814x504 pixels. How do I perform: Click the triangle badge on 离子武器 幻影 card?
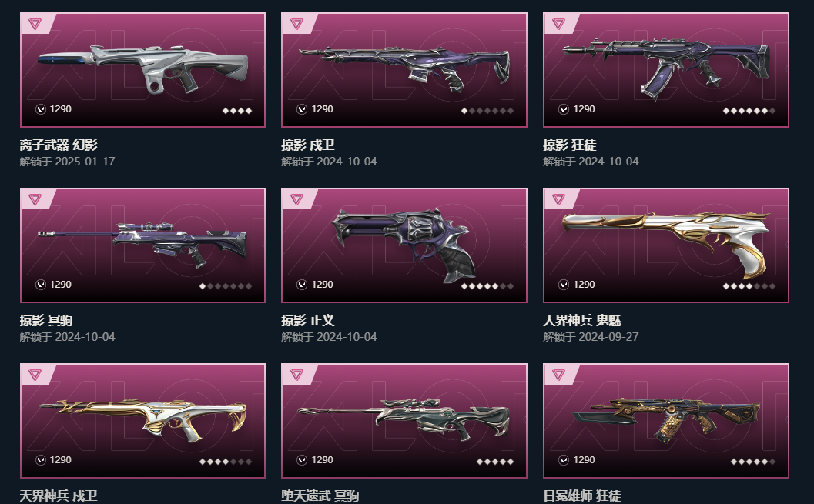pos(35,24)
